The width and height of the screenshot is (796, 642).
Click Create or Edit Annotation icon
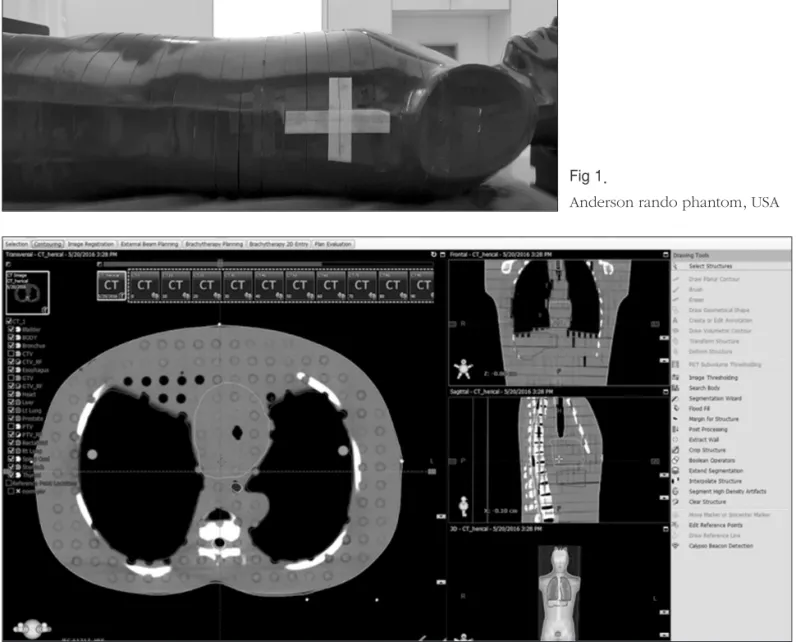[x=676, y=321]
